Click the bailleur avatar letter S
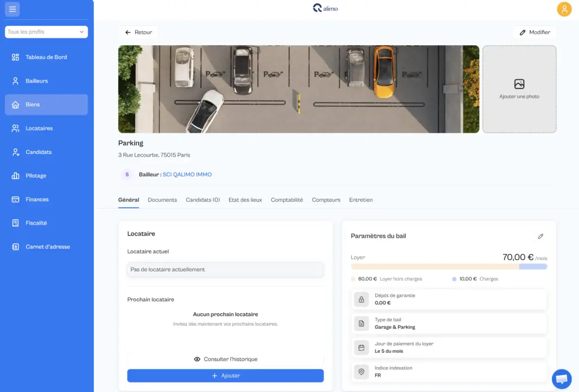 tap(127, 174)
